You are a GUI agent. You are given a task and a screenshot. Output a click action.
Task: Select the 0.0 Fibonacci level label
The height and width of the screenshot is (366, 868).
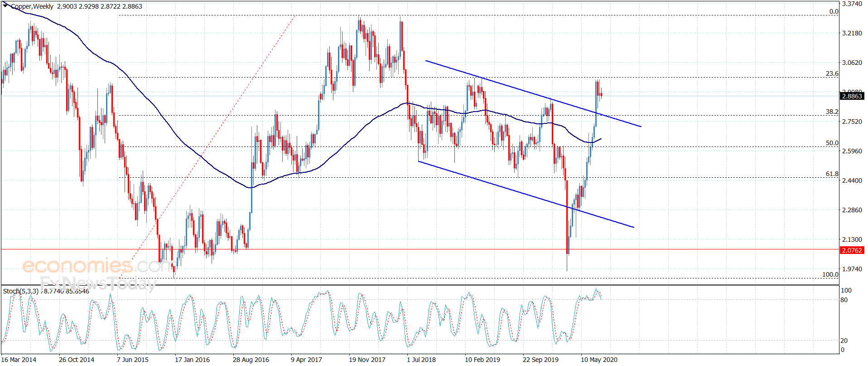click(834, 12)
